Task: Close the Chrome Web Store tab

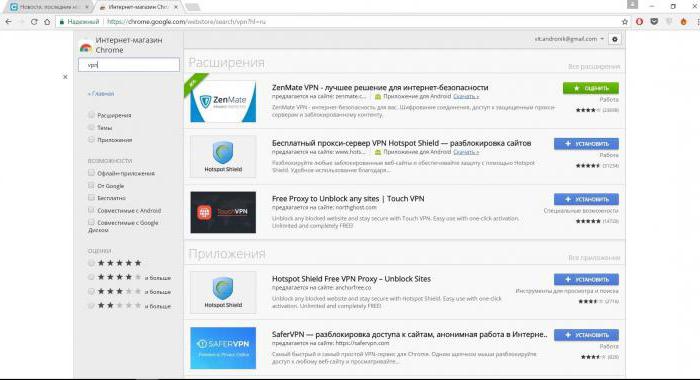Action: (x=176, y=7)
